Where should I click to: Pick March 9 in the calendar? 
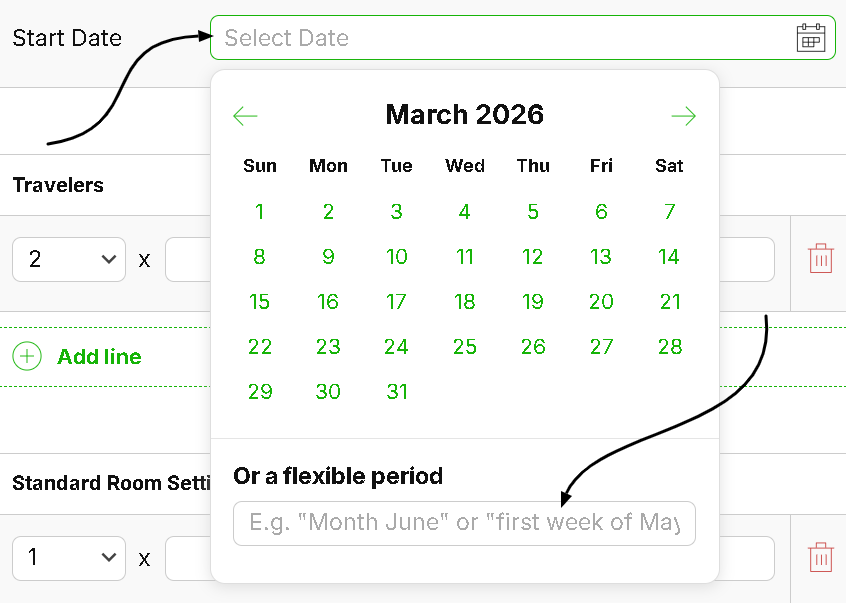[328, 257]
